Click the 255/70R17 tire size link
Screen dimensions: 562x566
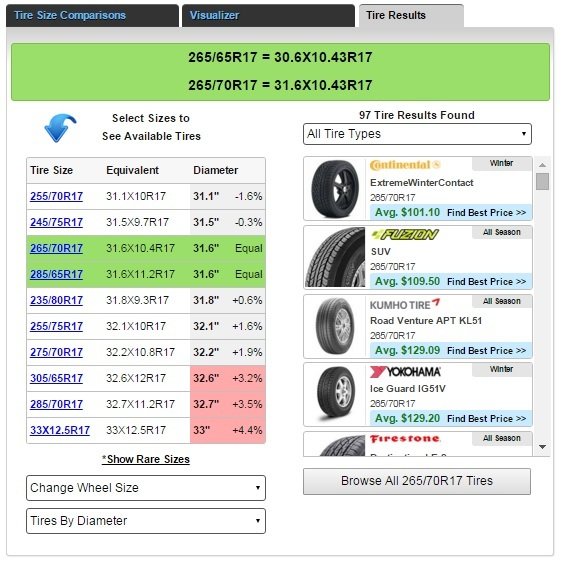(x=57, y=196)
